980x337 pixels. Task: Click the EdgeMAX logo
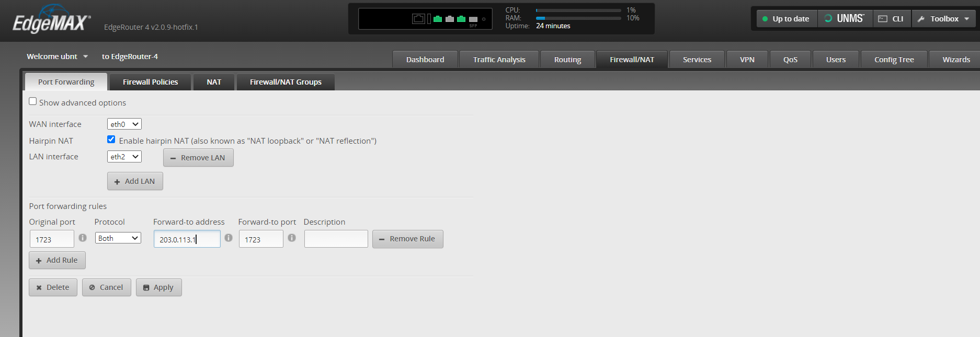(x=51, y=21)
